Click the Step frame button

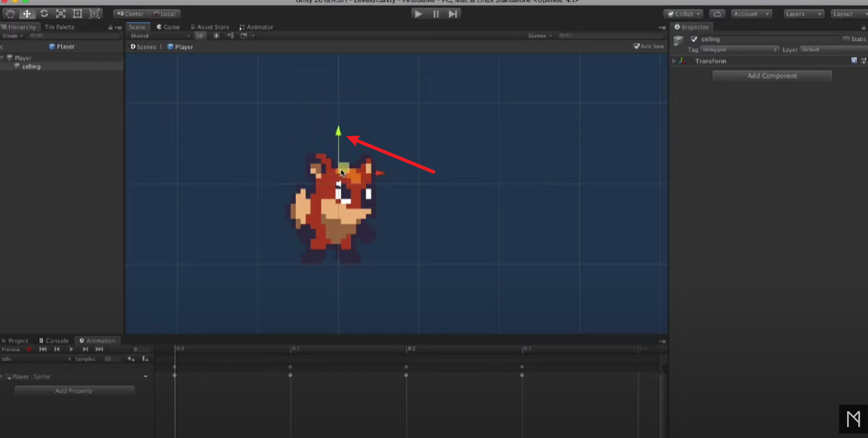(x=453, y=14)
